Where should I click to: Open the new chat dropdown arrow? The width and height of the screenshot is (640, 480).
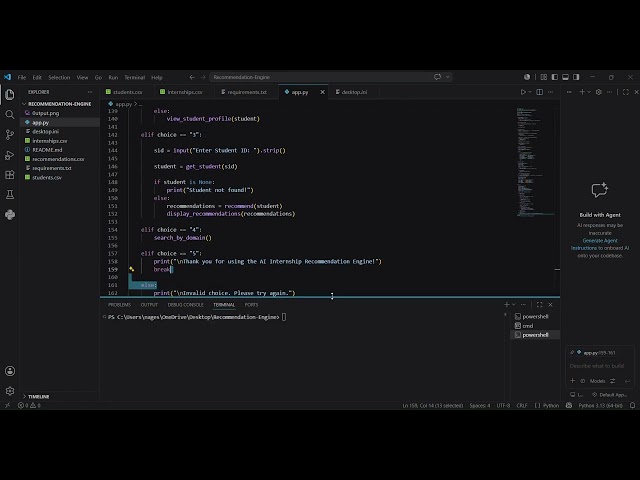coord(589,92)
